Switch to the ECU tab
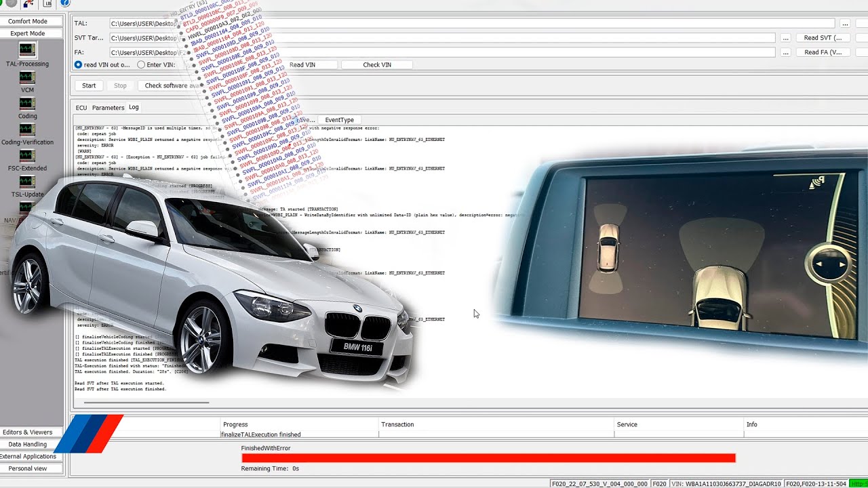Screen dimensions: 868x488 tap(81, 108)
